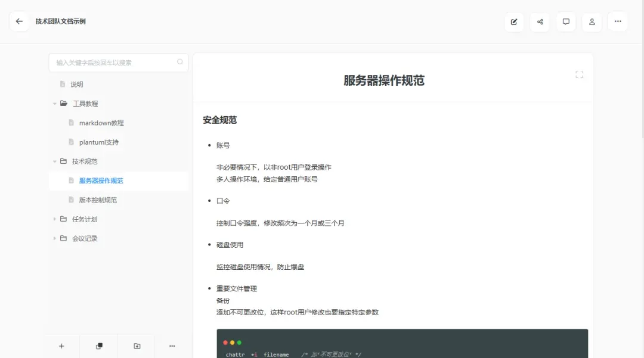Viewport: 644px width, 358px height.
Task: Open the edit document icon
Action: pos(514,22)
